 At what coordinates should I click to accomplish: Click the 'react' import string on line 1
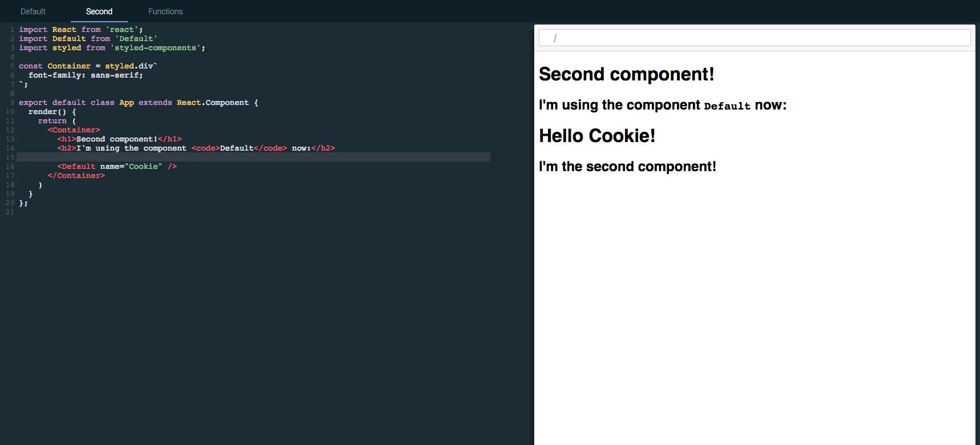point(122,30)
